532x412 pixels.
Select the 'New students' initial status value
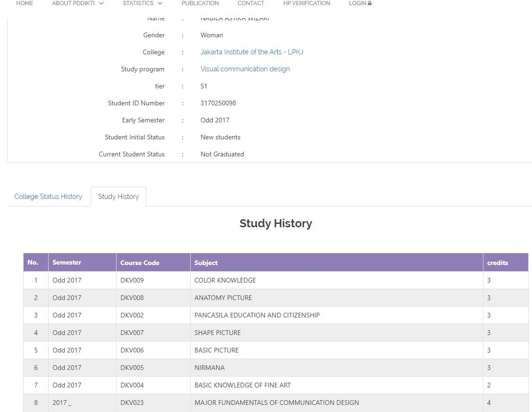[x=220, y=137]
